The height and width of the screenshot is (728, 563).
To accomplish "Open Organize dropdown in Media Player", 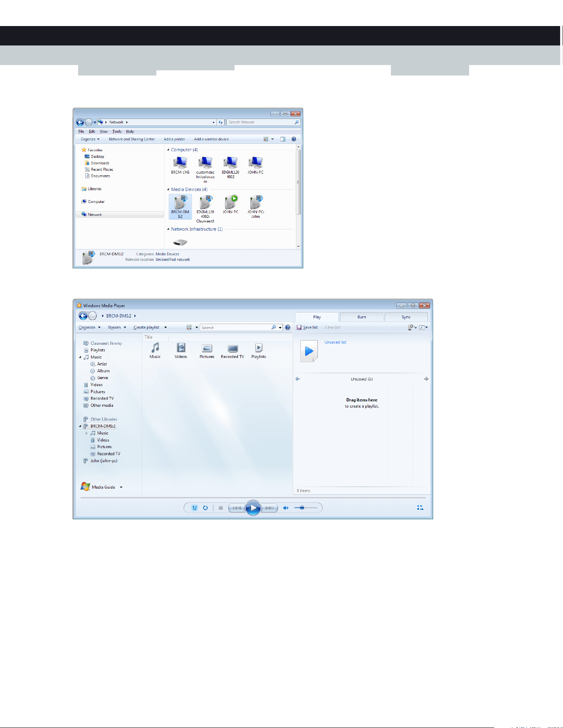I will click(90, 327).
